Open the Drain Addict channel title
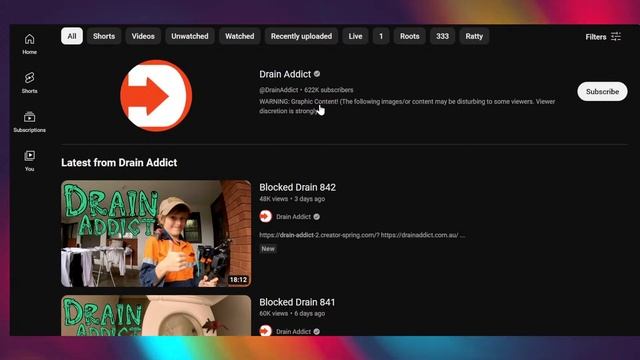The height and width of the screenshot is (360, 640). [x=285, y=74]
